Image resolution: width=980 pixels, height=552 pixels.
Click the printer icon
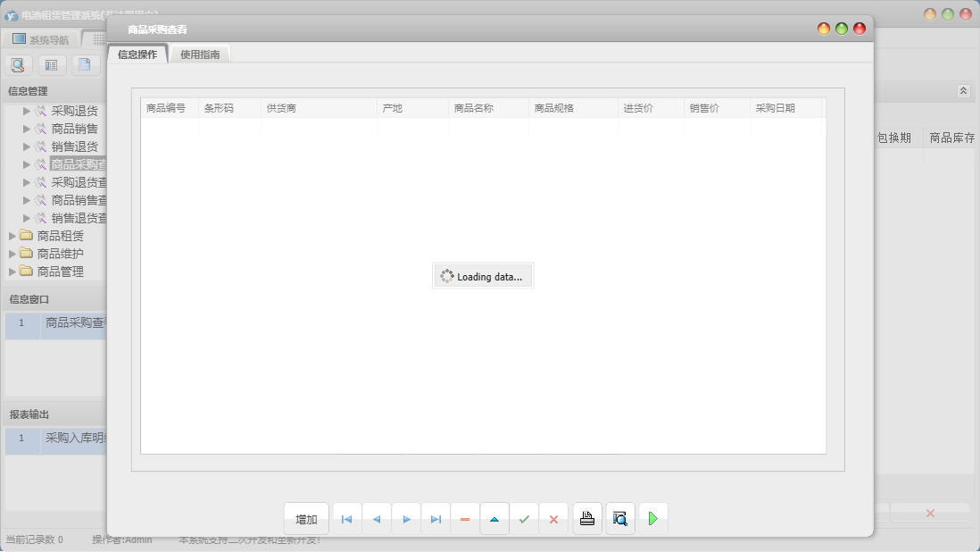pos(587,519)
